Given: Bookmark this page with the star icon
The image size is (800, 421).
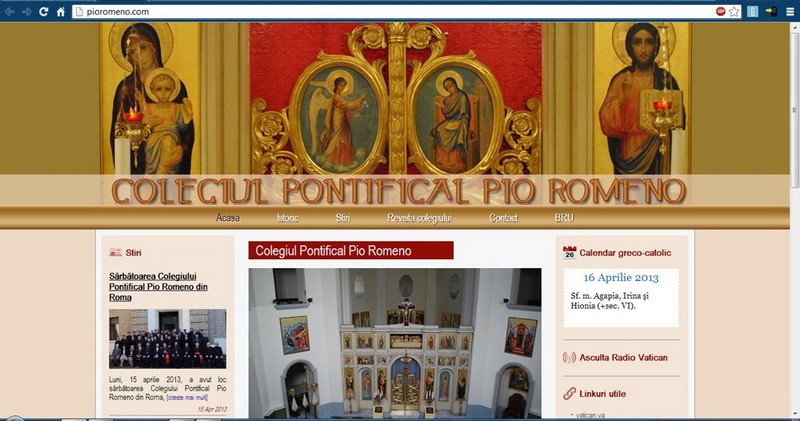Looking at the screenshot, I should 734,11.
